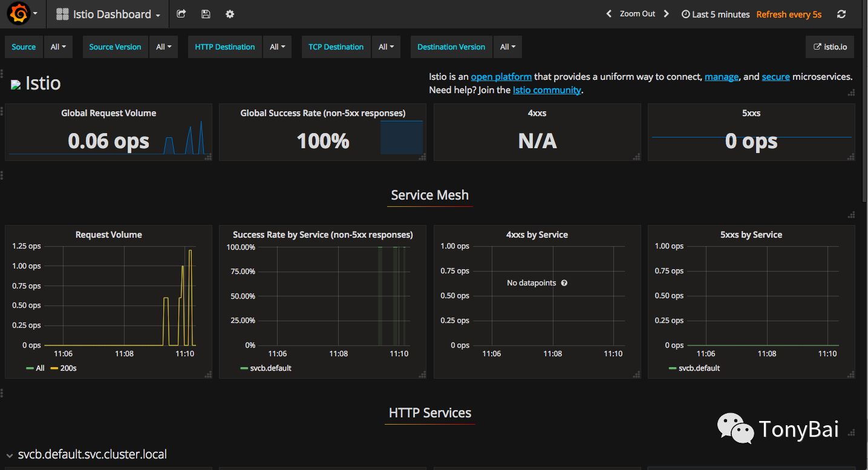
Task: Click Success Rate by Service resize handle
Action: pyautogui.click(x=422, y=374)
